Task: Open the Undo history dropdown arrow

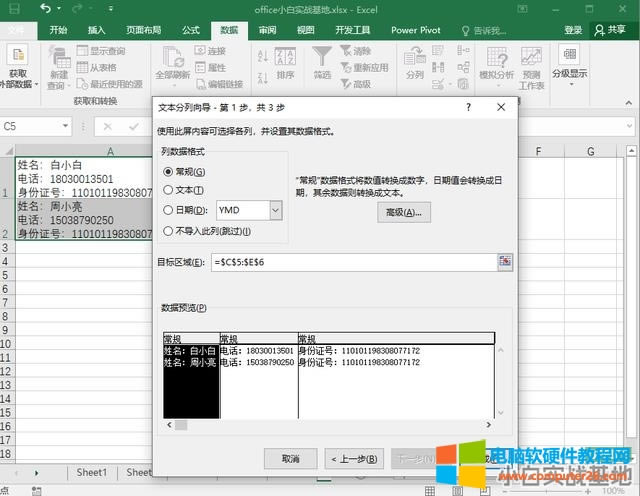Action: 59,8
